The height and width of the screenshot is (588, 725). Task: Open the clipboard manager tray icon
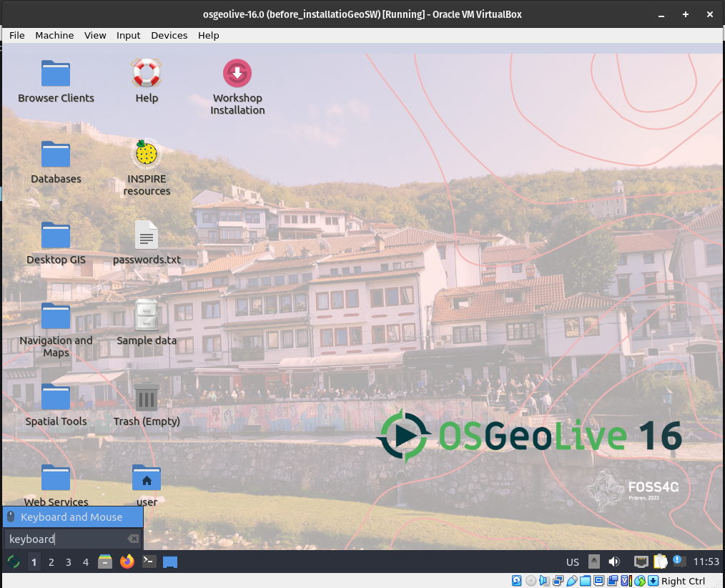tap(660, 562)
